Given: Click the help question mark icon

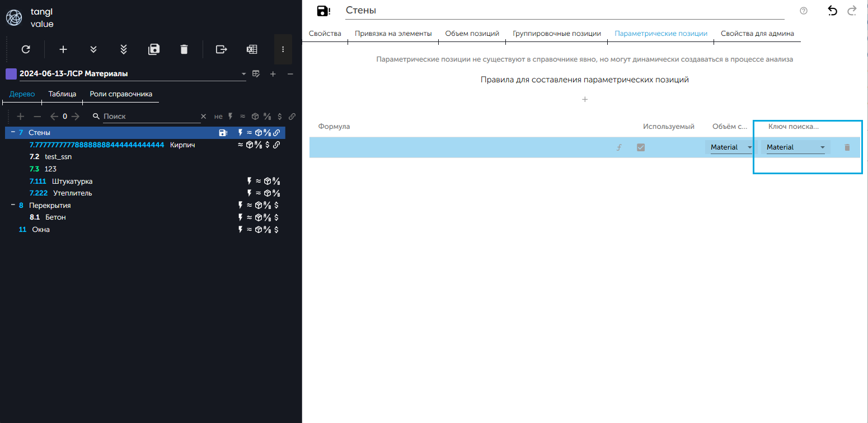Looking at the screenshot, I should click(804, 11).
